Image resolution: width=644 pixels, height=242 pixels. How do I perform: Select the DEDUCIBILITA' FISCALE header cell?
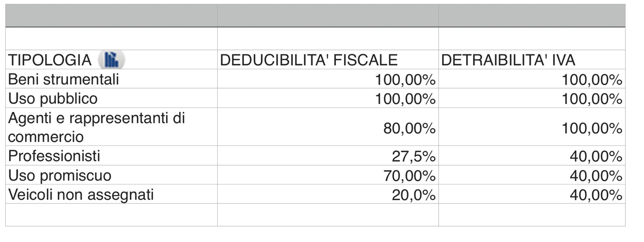pos(328,59)
